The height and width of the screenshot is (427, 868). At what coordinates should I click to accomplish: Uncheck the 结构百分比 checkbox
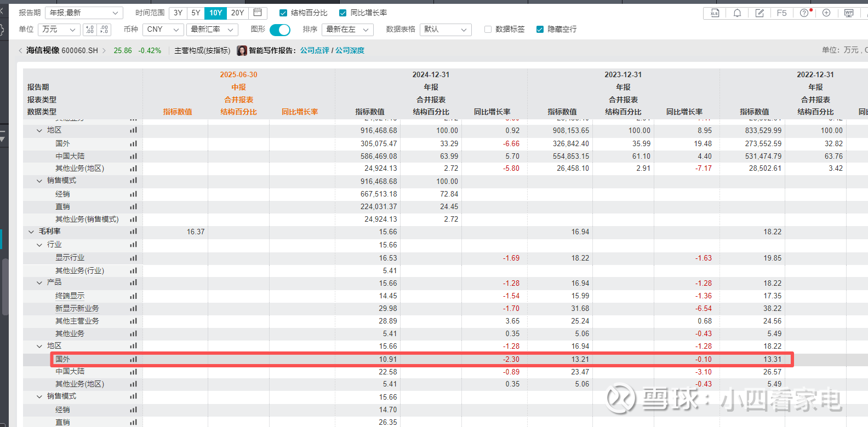coord(283,13)
